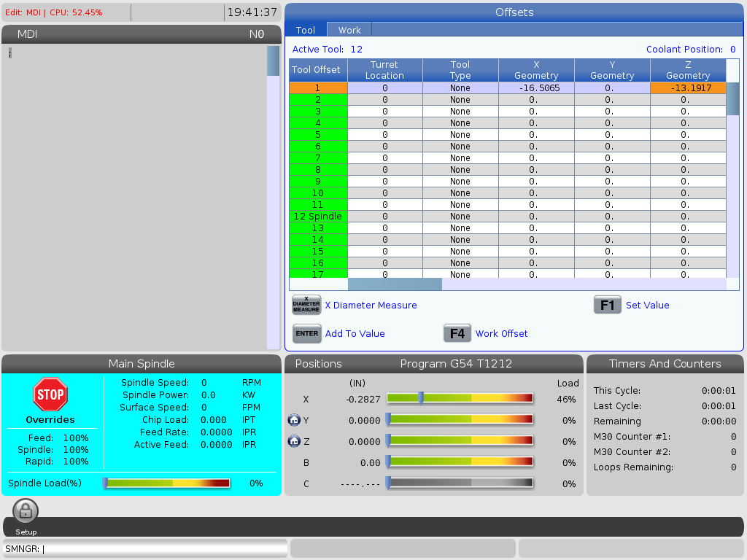Click the Active Tool: 12 label
This screenshot has height=560, width=747.
tap(328, 49)
